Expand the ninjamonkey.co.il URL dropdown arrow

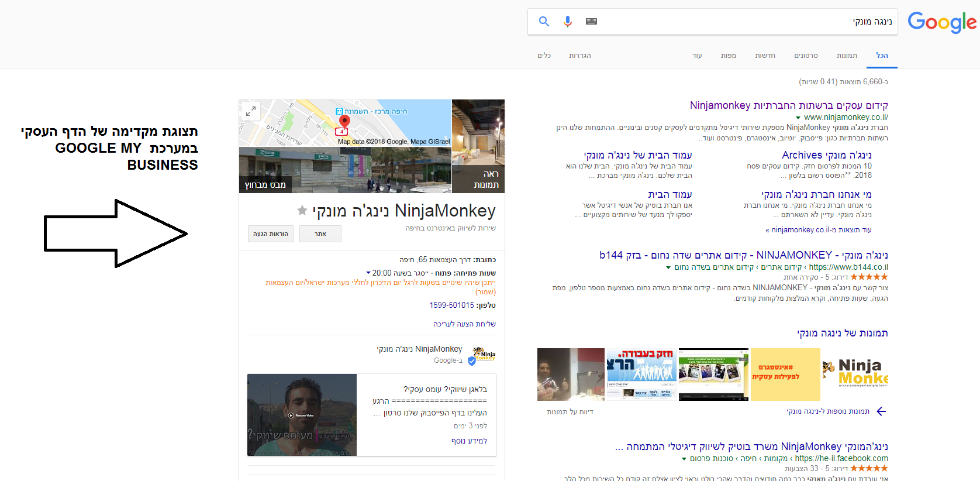pos(798,118)
